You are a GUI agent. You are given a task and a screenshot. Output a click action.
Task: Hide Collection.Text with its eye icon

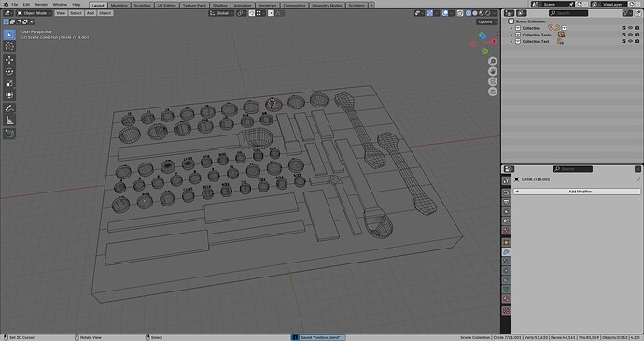pyautogui.click(x=630, y=41)
